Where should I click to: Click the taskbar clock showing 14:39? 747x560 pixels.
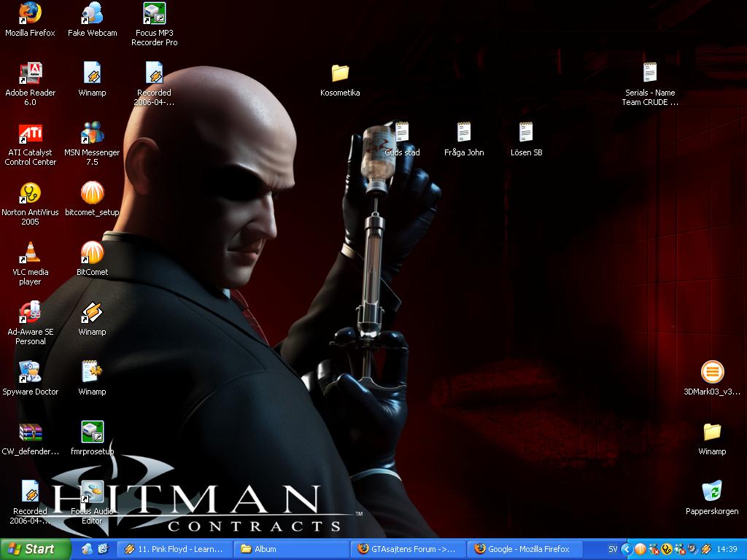click(727, 550)
